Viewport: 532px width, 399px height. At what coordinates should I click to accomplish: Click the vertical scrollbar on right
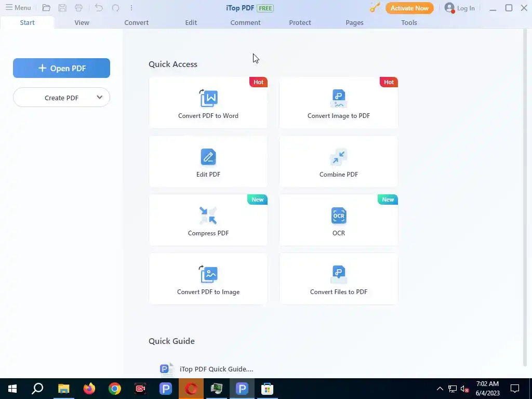[x=526, y=198]
